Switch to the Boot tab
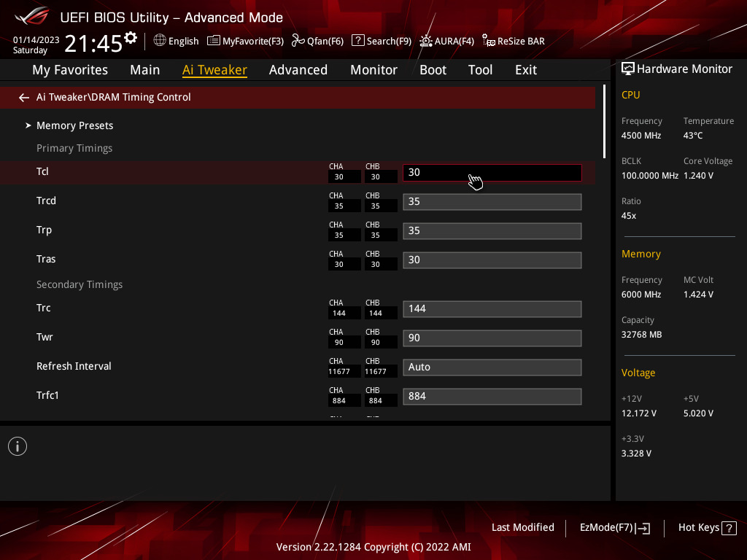 click(x=433, y=70)
